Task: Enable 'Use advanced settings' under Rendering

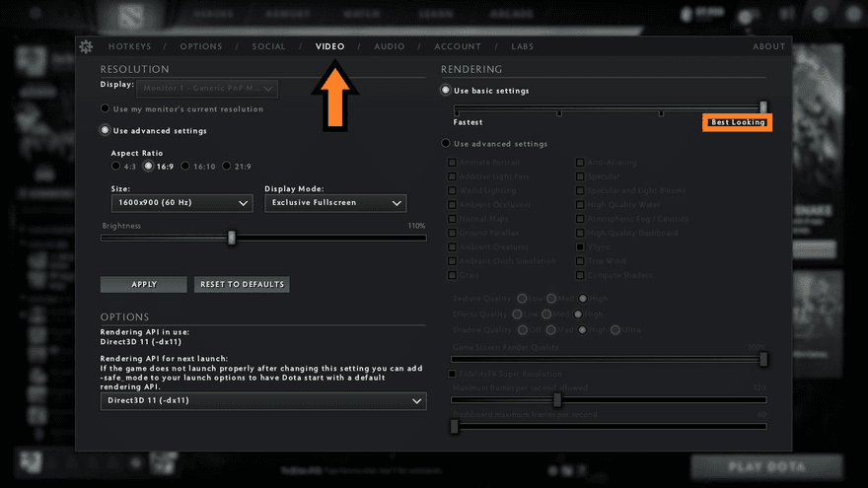Action: [446, 144]
